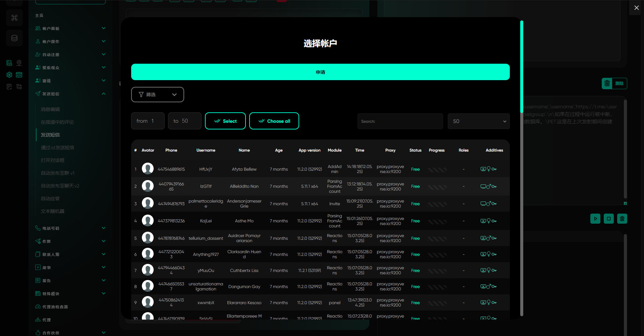
Task: Click the Select range button
Action: click(225, 121)
